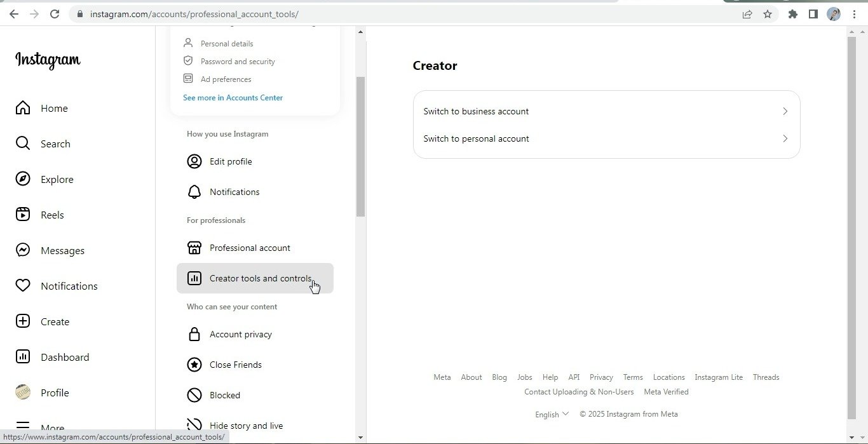868x444 pixels.
Task: Click the Close Friends star icon
Action: click(194, 365)
